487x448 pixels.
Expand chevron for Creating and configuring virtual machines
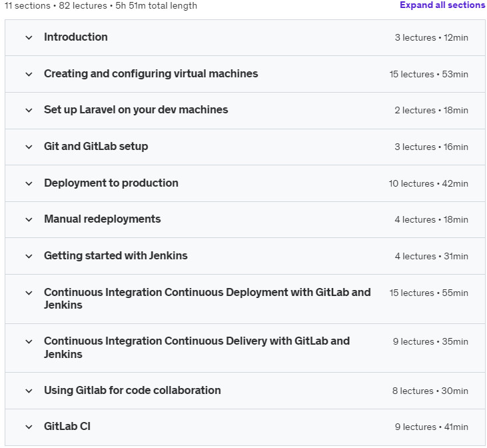(x=29, y=74)
